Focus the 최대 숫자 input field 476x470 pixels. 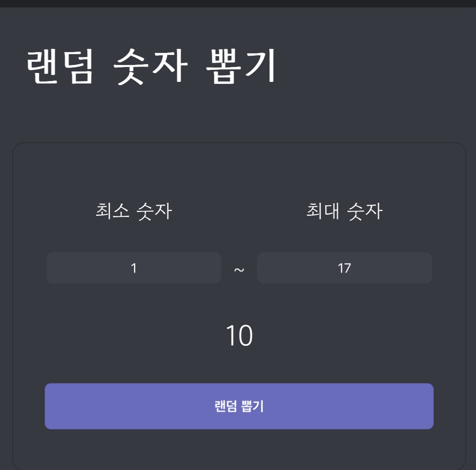pos(344,268)
